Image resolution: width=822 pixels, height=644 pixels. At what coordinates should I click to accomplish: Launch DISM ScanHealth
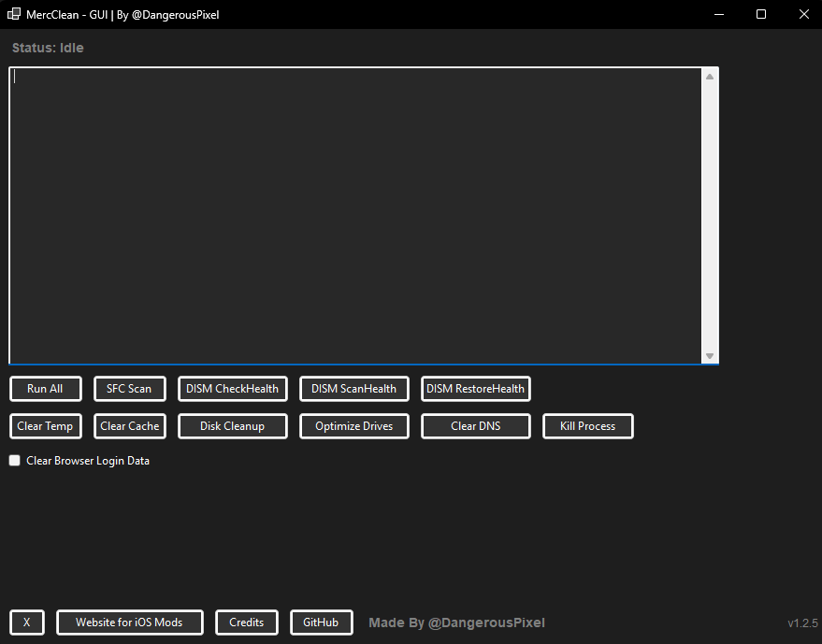[353, 388]
